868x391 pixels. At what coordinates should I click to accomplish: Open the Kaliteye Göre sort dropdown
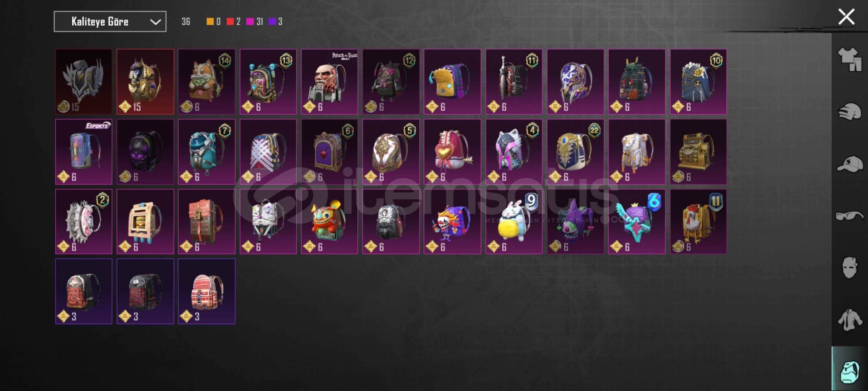(x=110, y=21)
